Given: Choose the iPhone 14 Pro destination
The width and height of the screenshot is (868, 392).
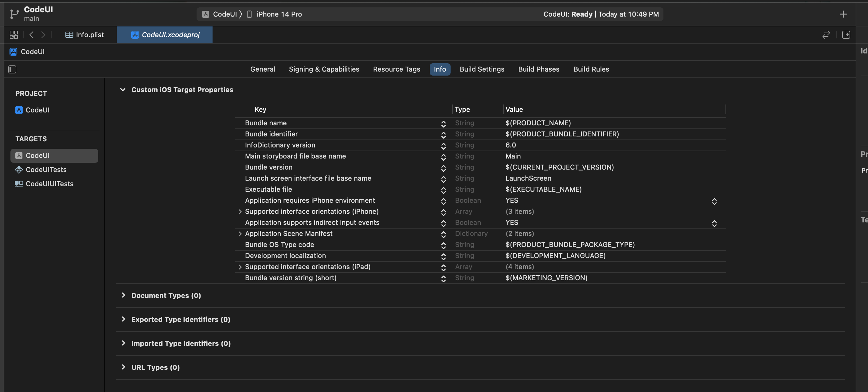Looking at the screenshot, I should [274, 14].
